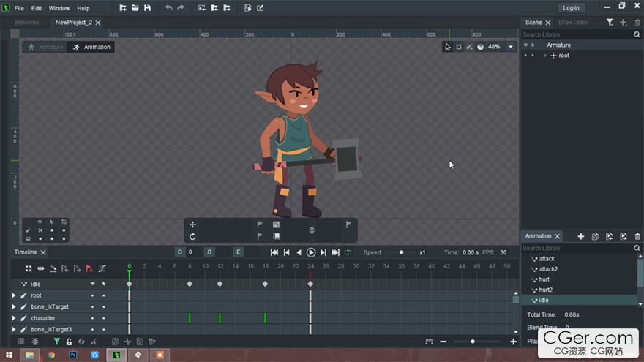The image size is (644, 362).
Task: Click the timeline zoom slider handle
Action: pyautogui.click(x=473, y=342)
